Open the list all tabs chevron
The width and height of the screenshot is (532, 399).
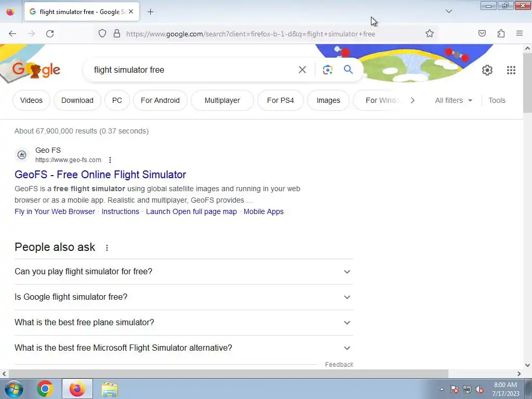pos(448,11)
